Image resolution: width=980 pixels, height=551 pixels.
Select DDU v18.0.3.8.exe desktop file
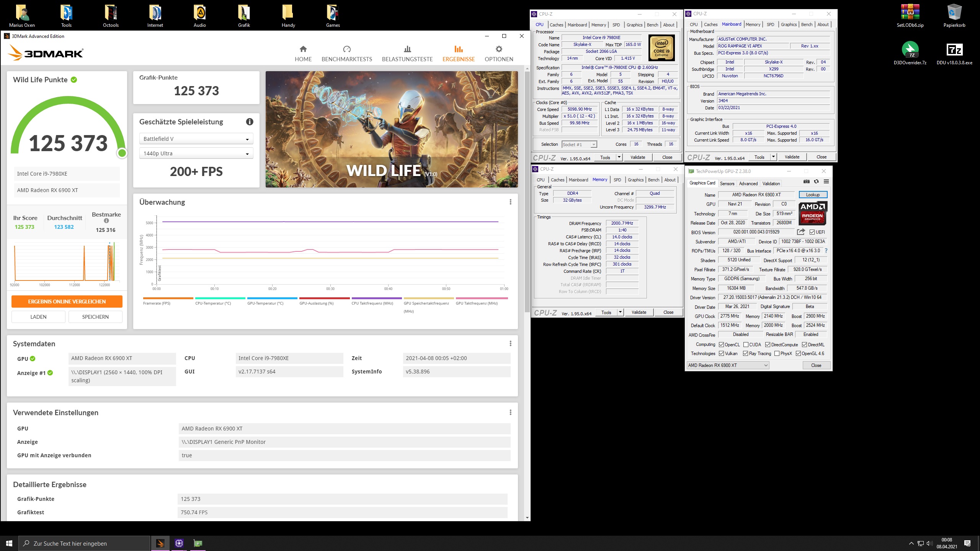[x=954, y=53]
